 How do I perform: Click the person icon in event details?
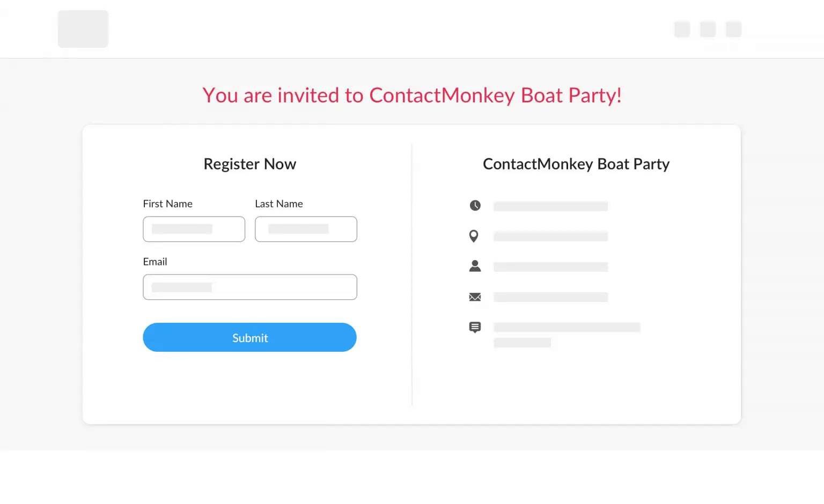(475, 265)
